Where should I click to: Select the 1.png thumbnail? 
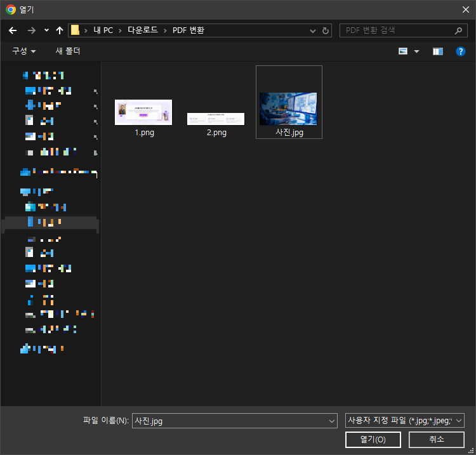click(x=143, y=112)
